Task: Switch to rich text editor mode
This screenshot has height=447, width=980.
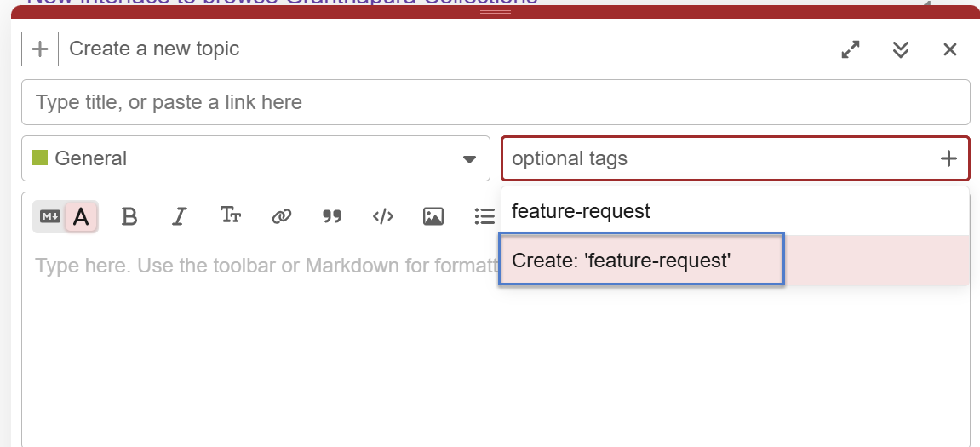Action: pos(81,216)
